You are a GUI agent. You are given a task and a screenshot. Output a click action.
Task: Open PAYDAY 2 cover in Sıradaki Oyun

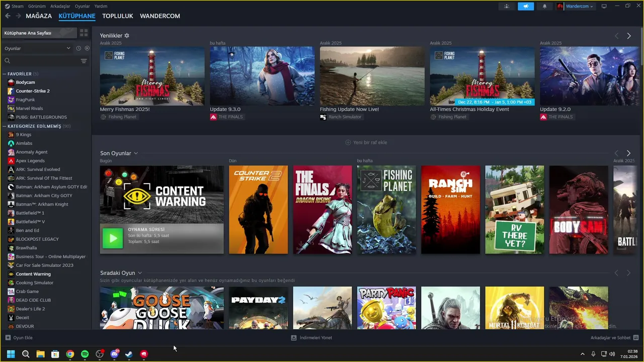coord(259,308)
